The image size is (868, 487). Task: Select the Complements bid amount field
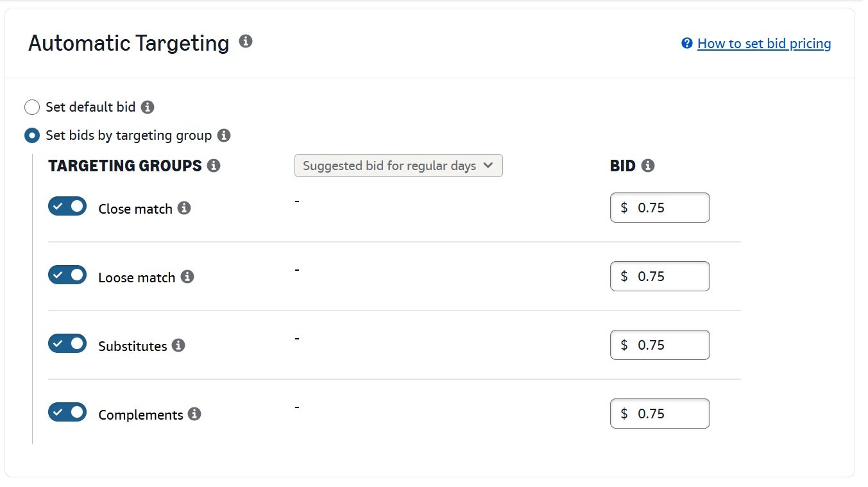pos(660,413)
